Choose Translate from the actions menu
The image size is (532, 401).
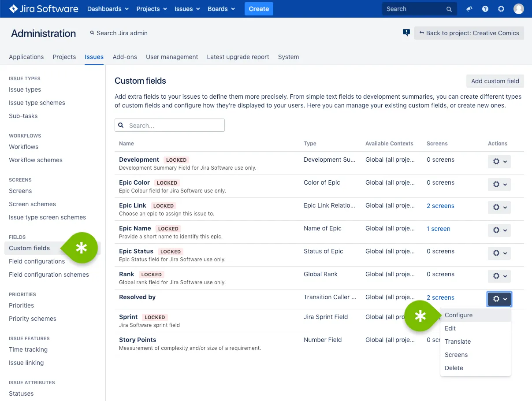point(476,342)
